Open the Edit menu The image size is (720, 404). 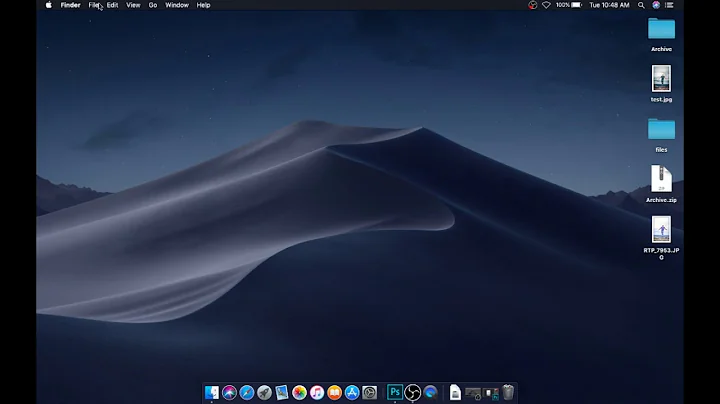(x=112, y=5)
